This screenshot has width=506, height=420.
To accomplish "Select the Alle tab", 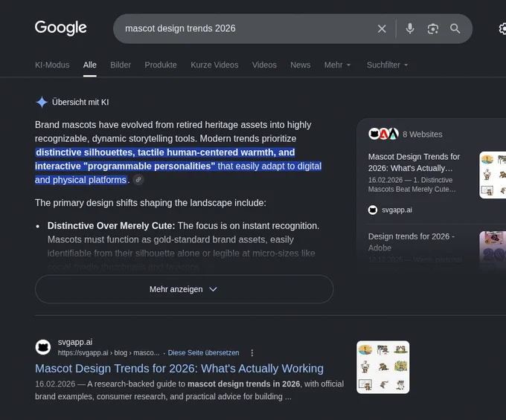I will pyautogui.click(x=90, y=65).
